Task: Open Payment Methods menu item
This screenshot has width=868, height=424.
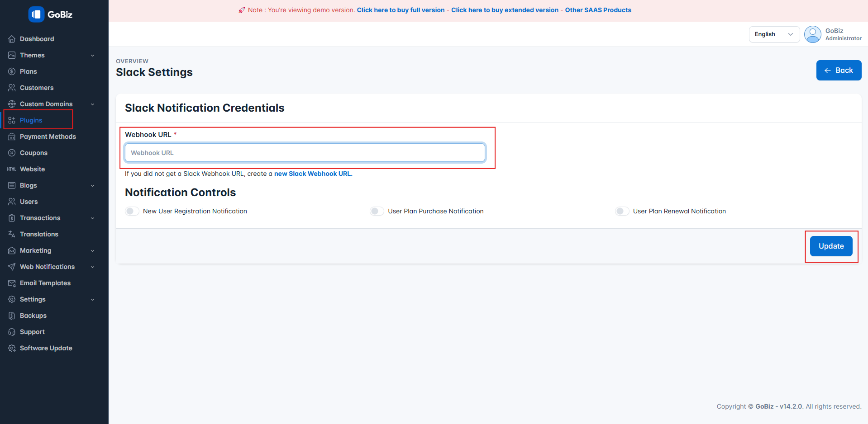Action: pyautogui.click(x=48, y=137)
